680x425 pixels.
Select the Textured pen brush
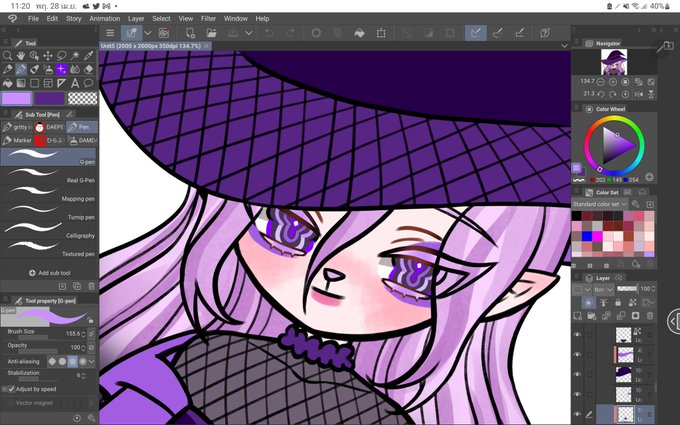[x=48, y=249]
